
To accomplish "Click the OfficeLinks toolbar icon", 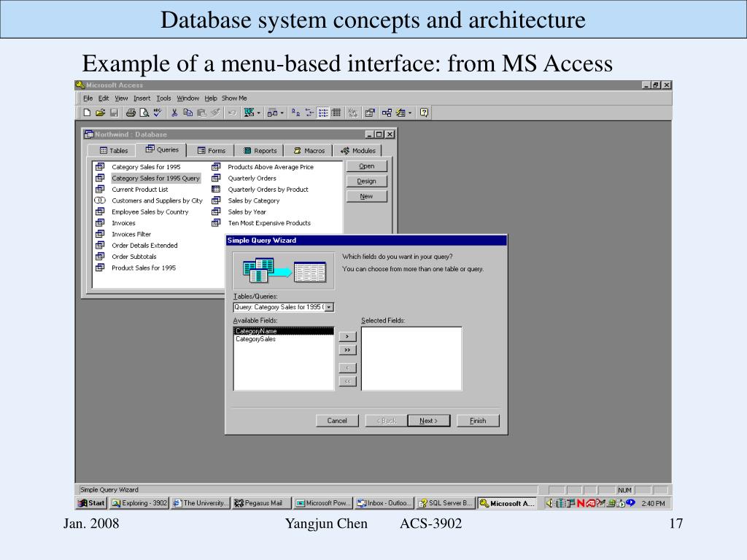I will [x=249, y=113].
